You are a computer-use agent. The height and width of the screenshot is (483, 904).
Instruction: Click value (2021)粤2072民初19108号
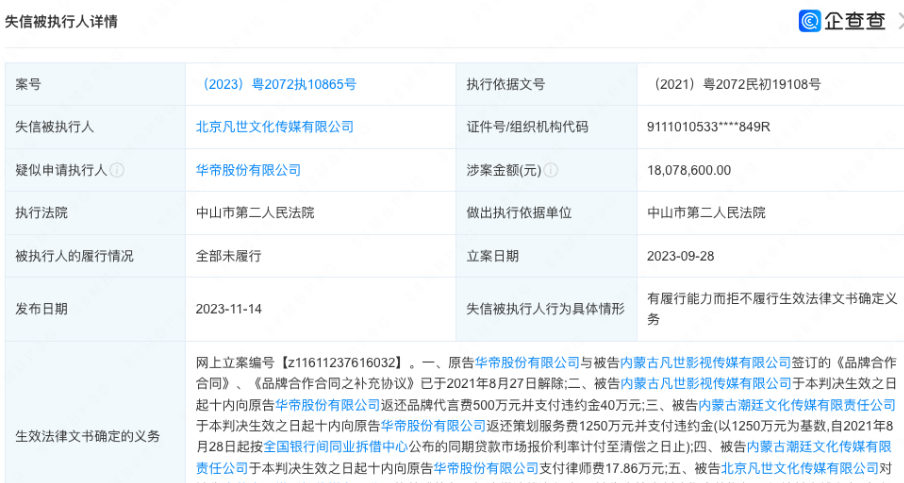734,84
